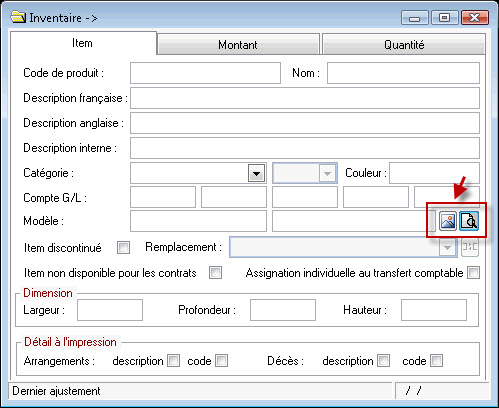This screenshot has width=499, height=408.
Task: Click the Catégorie combo box text area
Action: point(189,173)
